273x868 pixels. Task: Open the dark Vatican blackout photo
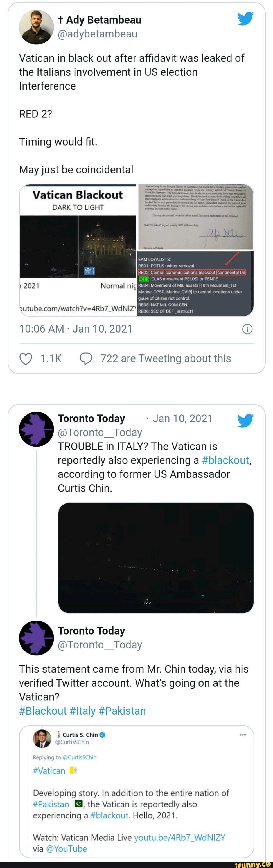point(156,558)
